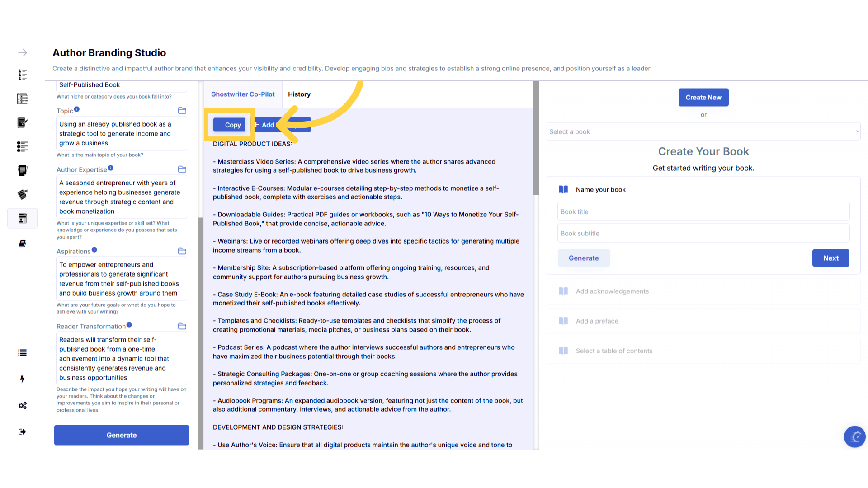Click the list menu icon in sidebar
Viewport: 868px width, 488px height.
22,353
